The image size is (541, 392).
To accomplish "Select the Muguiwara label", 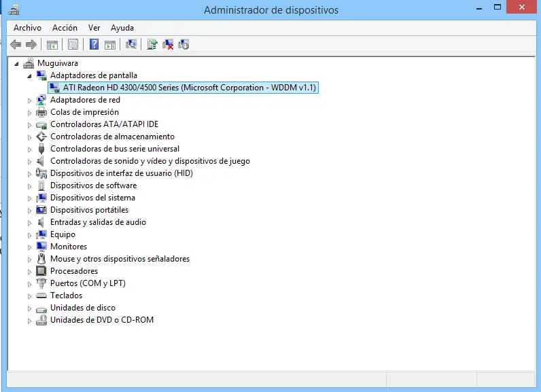I will click(x=58, y=63).
